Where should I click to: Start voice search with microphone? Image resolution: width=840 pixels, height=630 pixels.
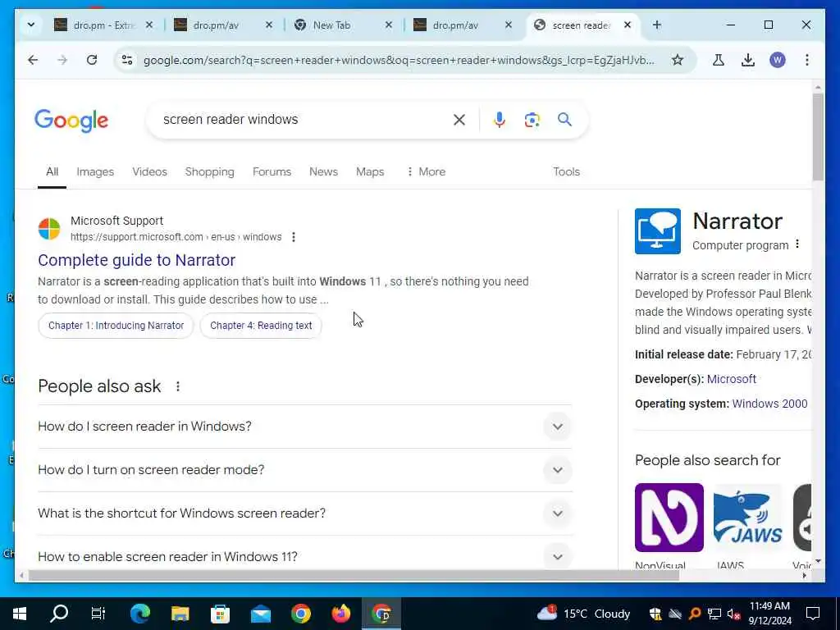(500, 120)
